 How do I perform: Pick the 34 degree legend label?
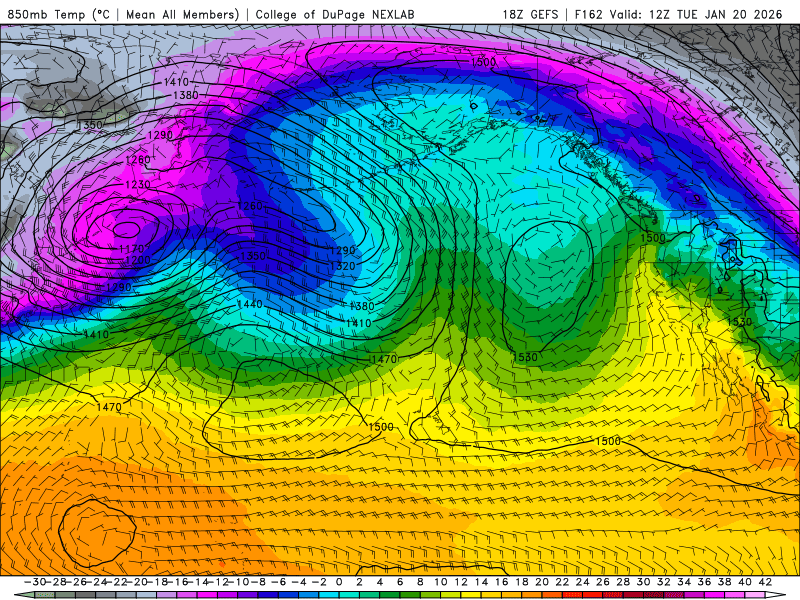[x=685, y=582]
